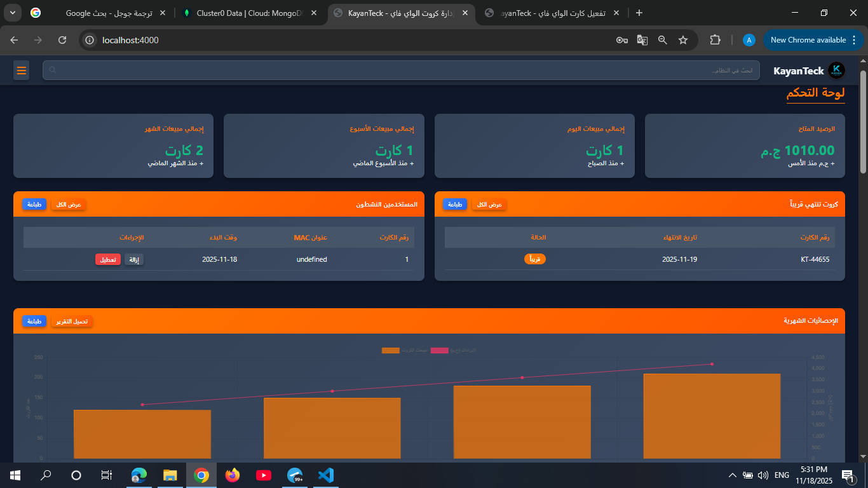The height and width of the screenshot is (488, 868).
Task: Reload the page with the refresh icon
Action: pos(62,40)
